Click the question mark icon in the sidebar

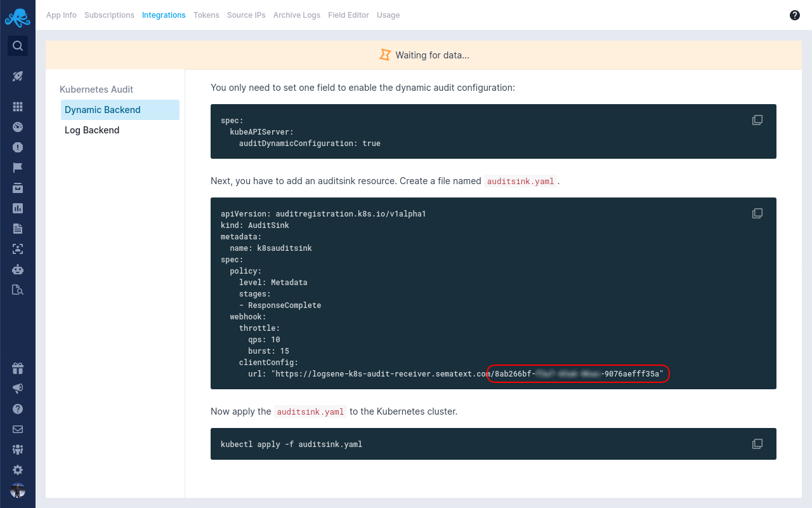[18, 409]
